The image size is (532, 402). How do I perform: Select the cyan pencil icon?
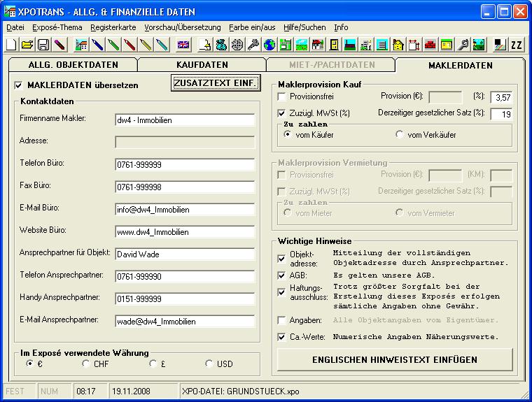tap(162, 45)
